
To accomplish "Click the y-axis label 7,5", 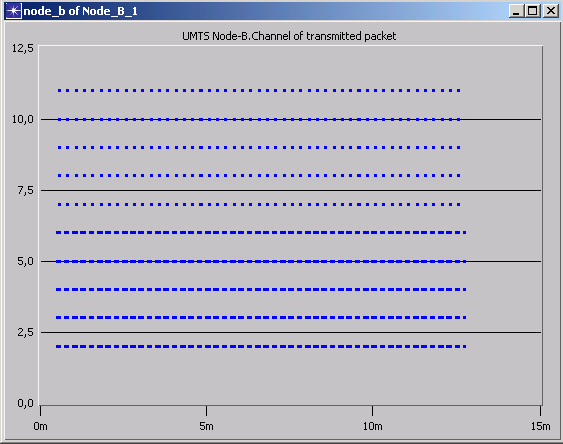I will point(25,190).
